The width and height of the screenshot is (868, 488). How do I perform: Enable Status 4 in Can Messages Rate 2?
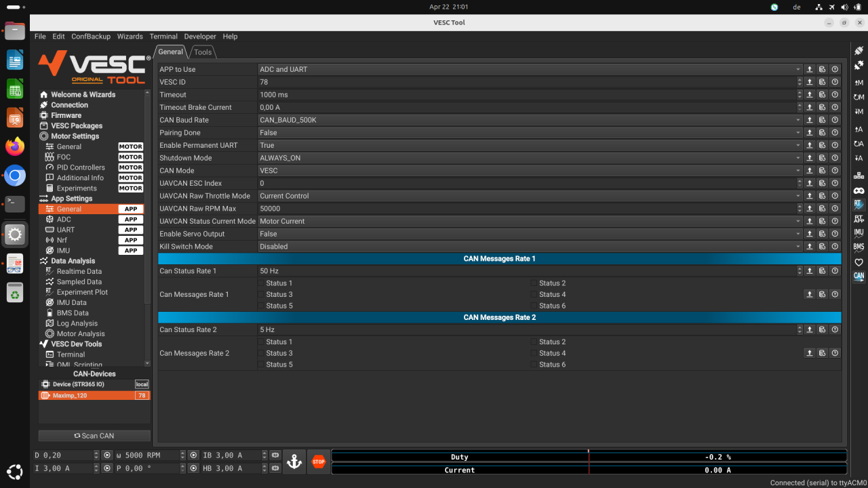[x=532, y=353]
